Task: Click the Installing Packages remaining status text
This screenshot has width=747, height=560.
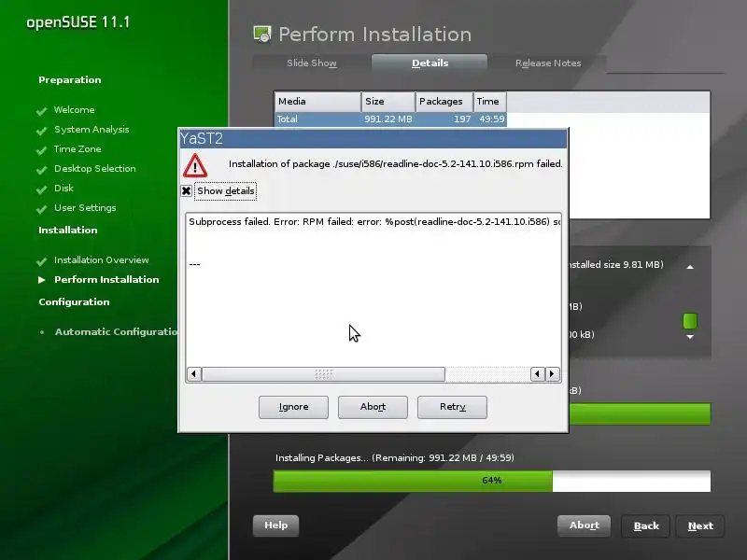Action: [394, 458]
